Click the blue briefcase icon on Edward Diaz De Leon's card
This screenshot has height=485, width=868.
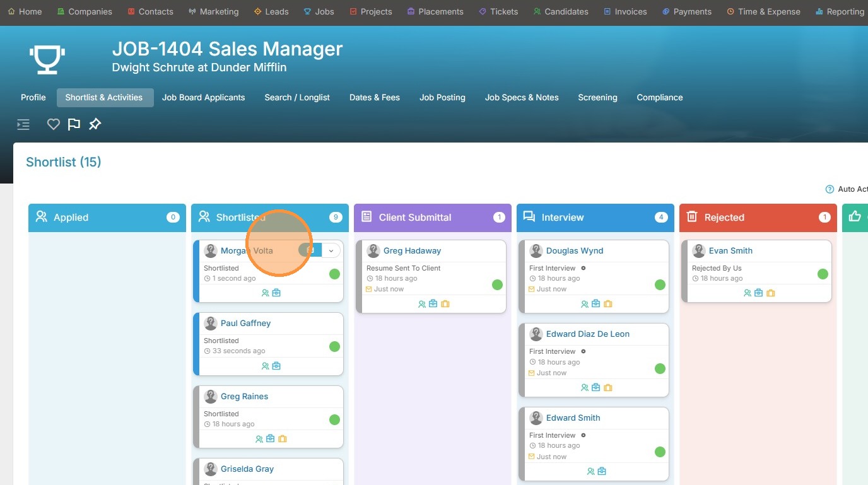(x=596, y=388)
